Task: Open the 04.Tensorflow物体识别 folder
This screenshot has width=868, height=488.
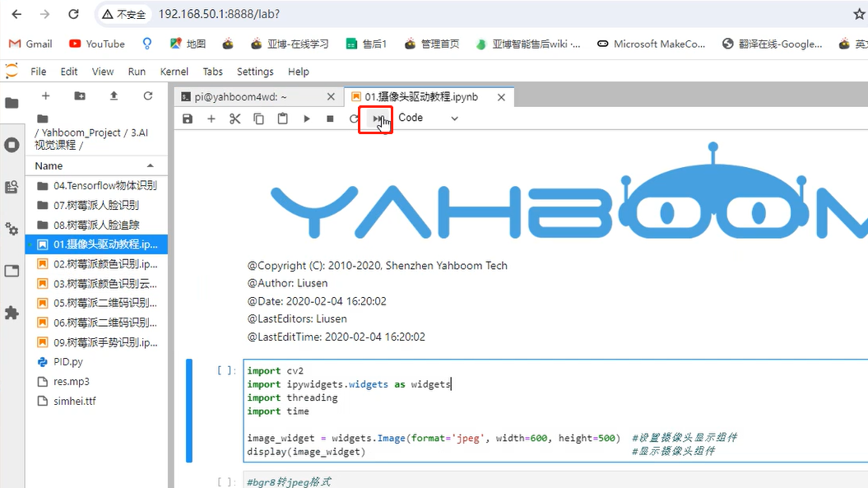Action: click(x=97, y=185)
